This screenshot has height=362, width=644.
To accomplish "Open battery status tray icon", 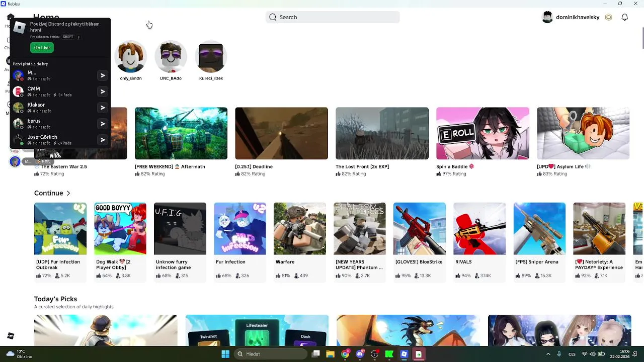I will [x=601, y=354].
